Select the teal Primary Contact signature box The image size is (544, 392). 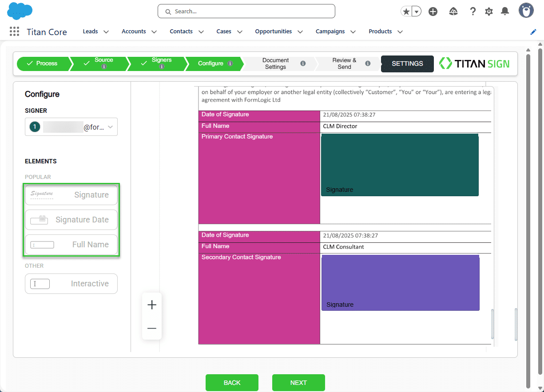[400, 164]
